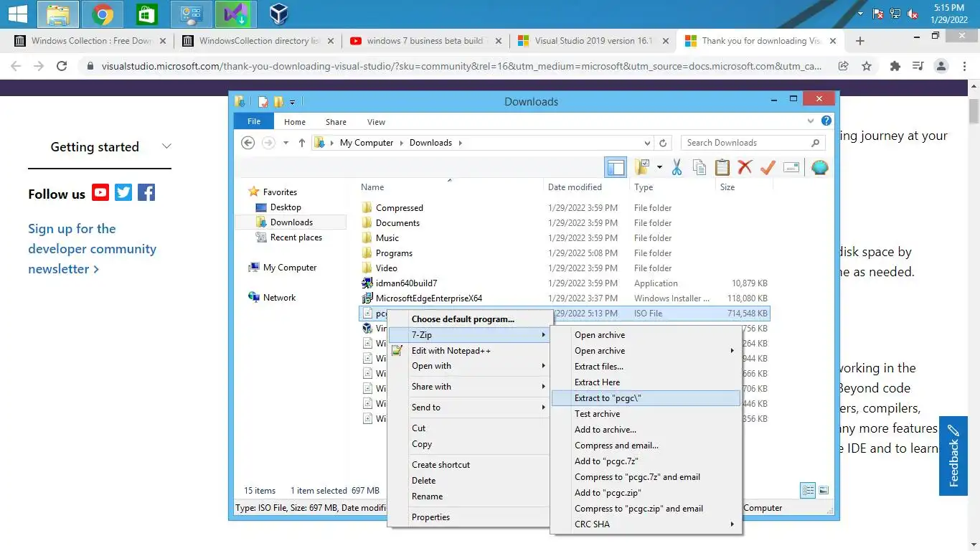The width and height of the screenshot is (980, 551).
Task: Switch to large icons view at bottom right
Action: [x=824, y=491]
